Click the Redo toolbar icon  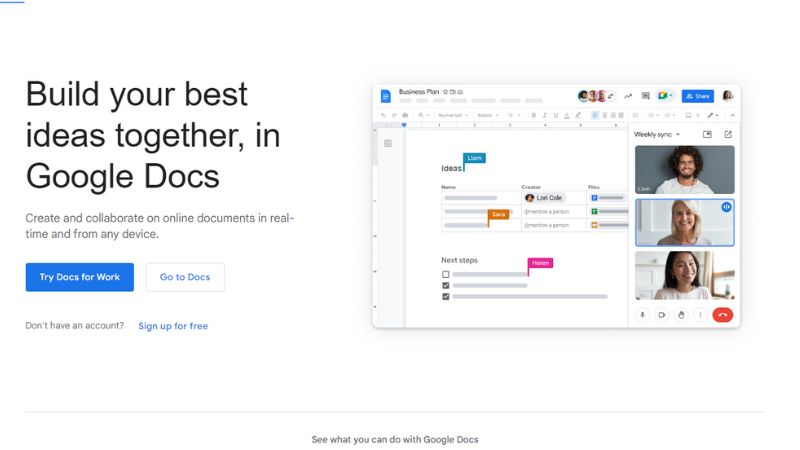click(x=394, y=115)
